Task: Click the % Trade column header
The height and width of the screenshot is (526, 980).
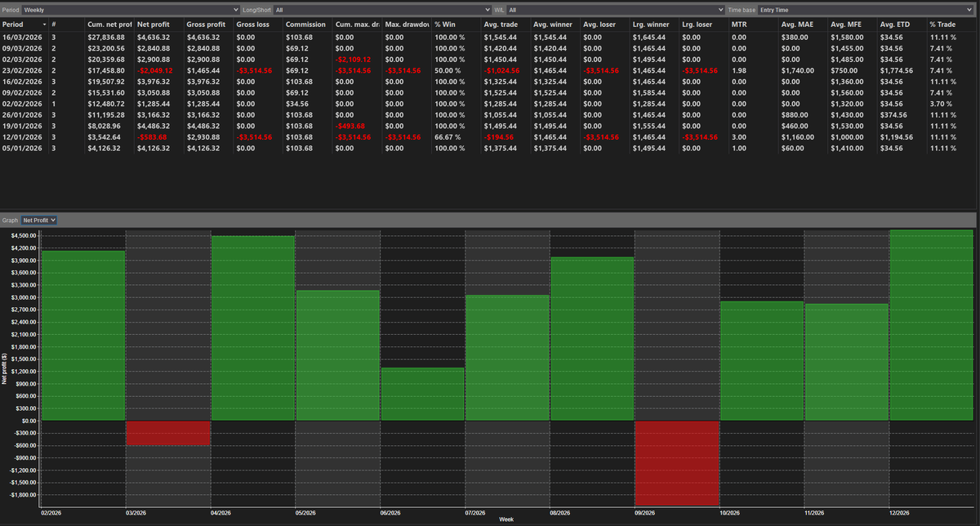Action: [943, 25]
